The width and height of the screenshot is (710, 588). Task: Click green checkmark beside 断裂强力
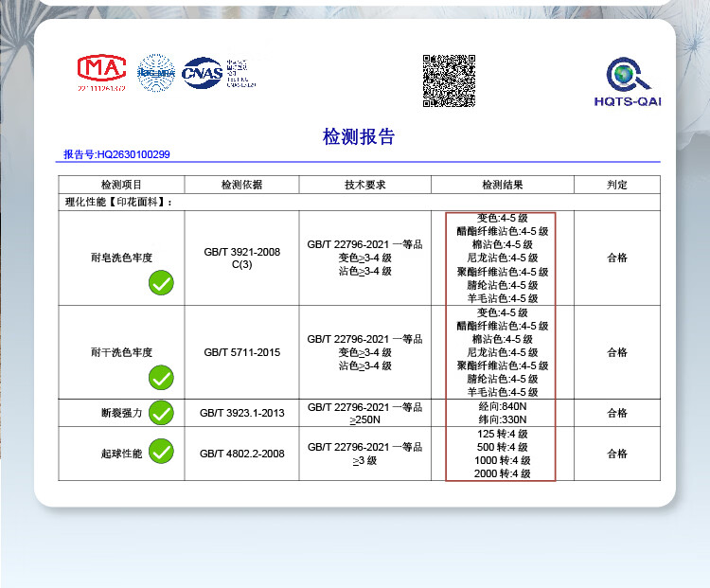click(161, 413)
